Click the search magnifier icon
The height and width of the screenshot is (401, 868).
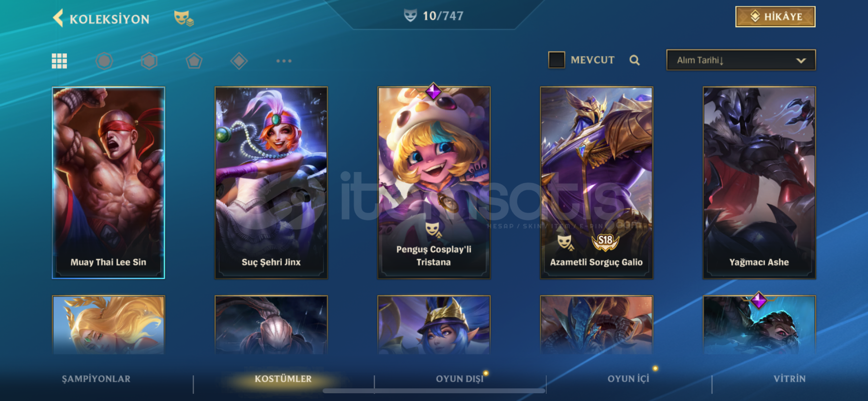click(635, 60)
